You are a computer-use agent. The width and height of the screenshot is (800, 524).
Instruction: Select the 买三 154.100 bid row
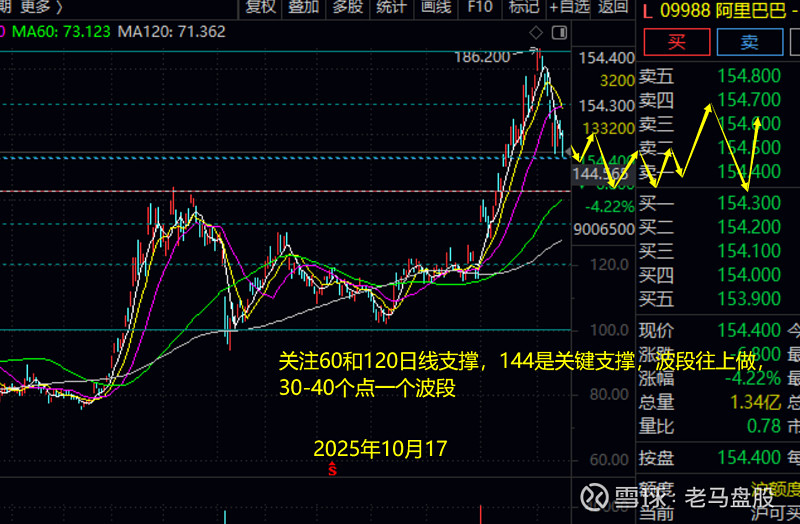[x=710, y=251]
